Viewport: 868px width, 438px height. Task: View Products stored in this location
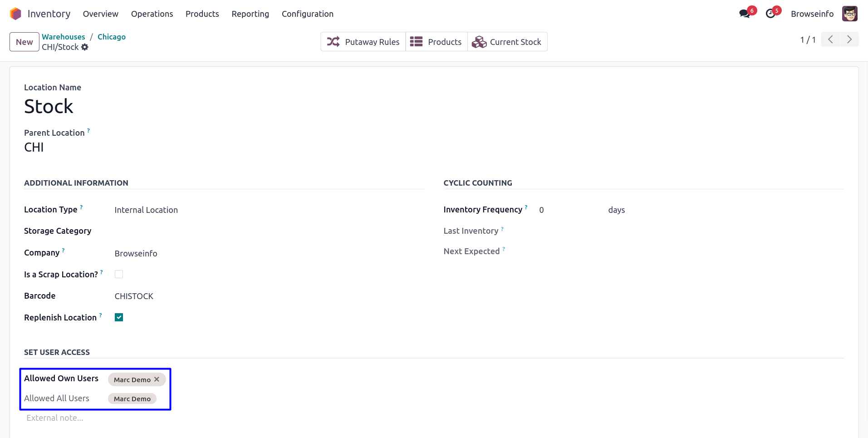(436, 42)
